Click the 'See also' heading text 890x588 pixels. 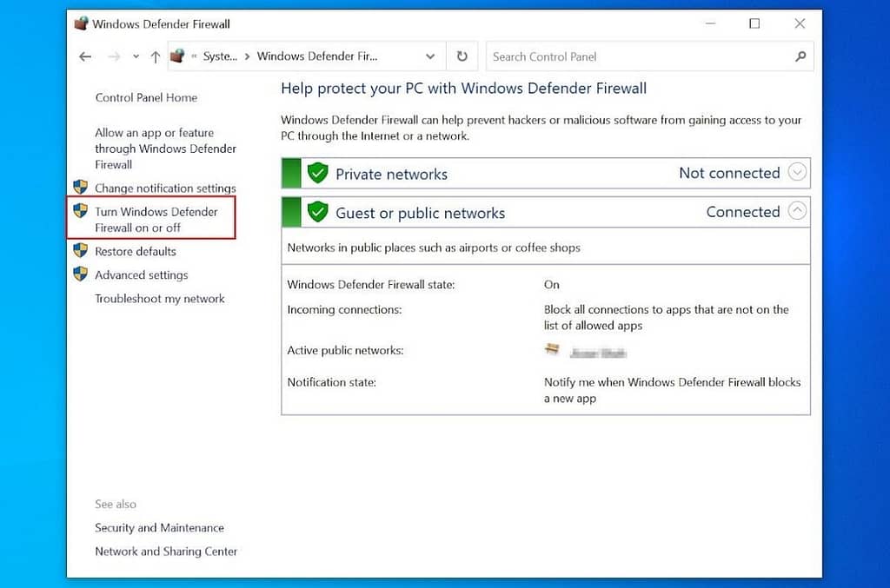[116, 504]
